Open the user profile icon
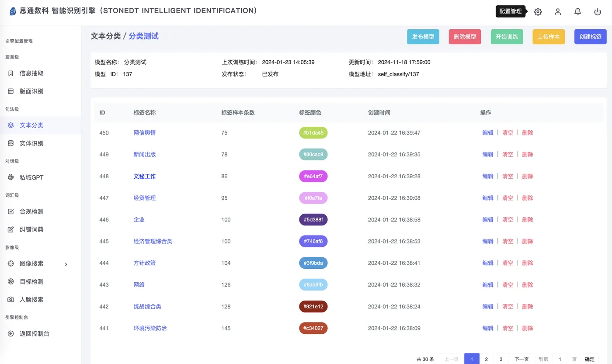 558,12
